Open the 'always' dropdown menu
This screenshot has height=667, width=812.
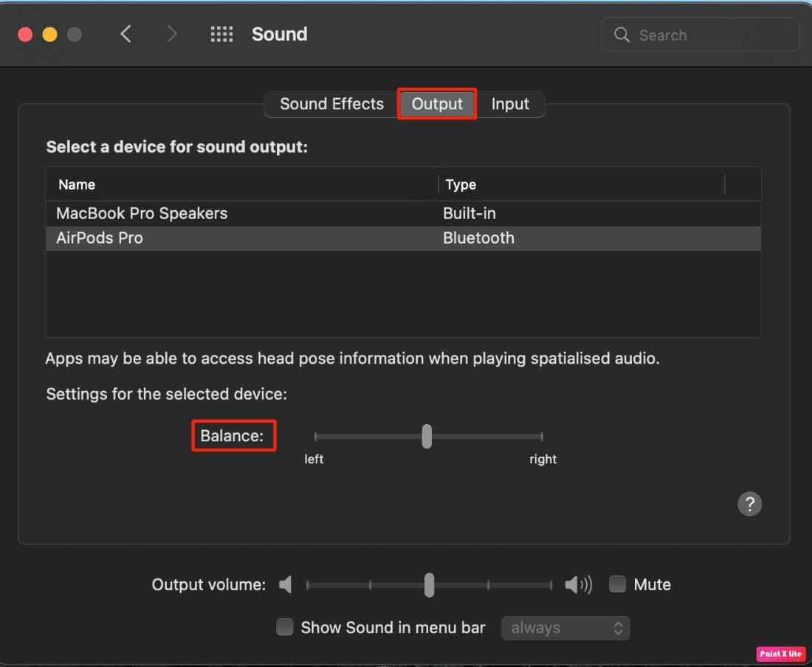click(565, 628)
